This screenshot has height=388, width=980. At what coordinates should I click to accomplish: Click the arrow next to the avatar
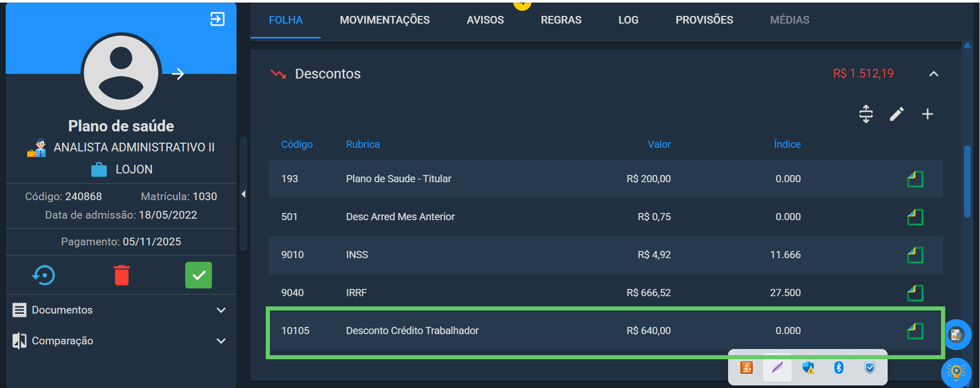pyautogui.click(x=178, y=74)
